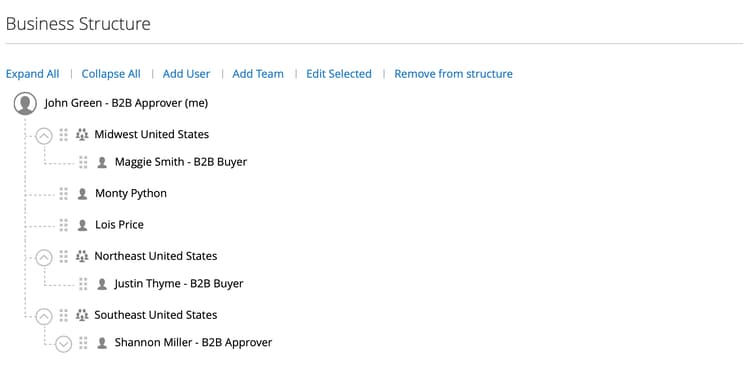
Task: Click the user icon next to Monty Python
Action: pos(82,194)
